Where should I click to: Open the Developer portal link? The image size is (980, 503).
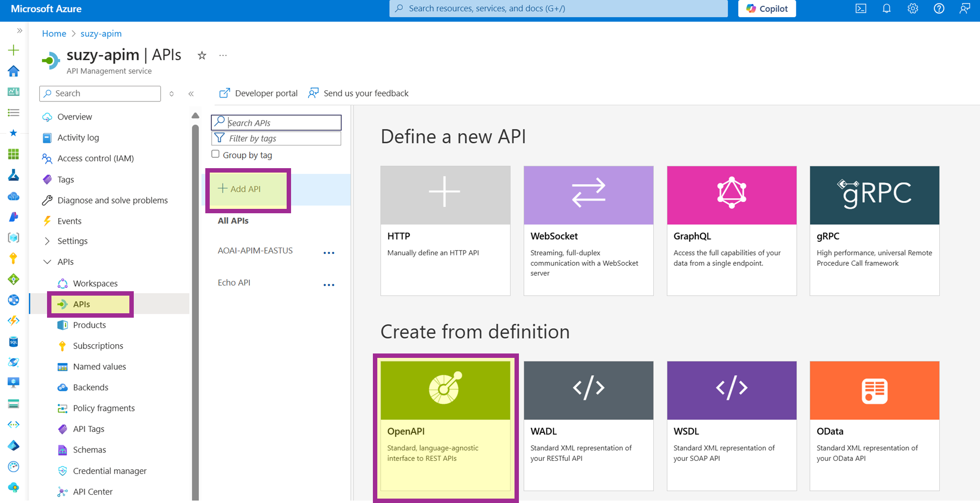tap(259, 93)
